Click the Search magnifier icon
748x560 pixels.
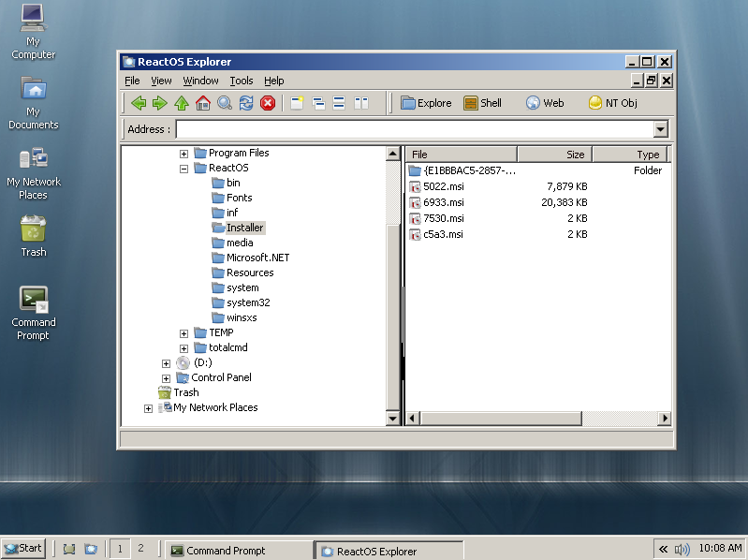pos(224,103)
